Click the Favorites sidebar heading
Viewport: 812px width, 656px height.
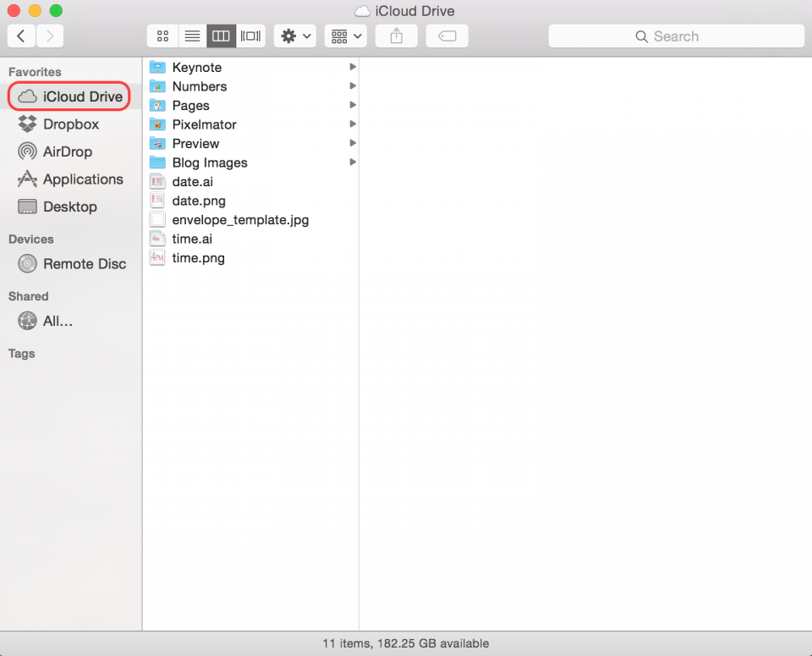coord(35,72)
